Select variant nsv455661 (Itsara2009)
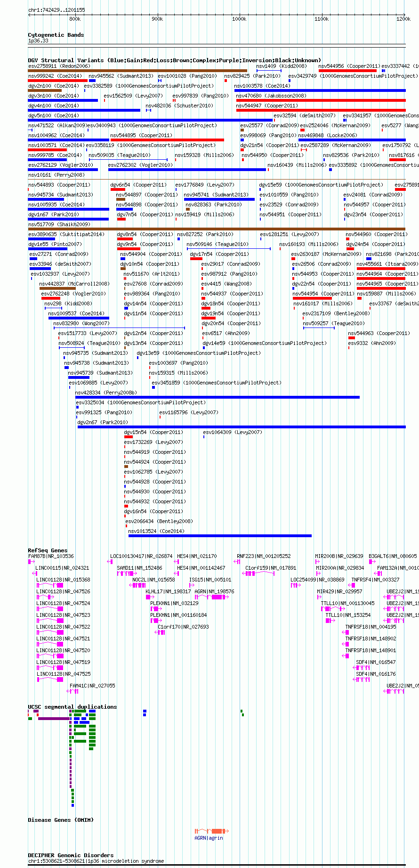This screenshot has height=868, width=419. [x=387, y=264]
